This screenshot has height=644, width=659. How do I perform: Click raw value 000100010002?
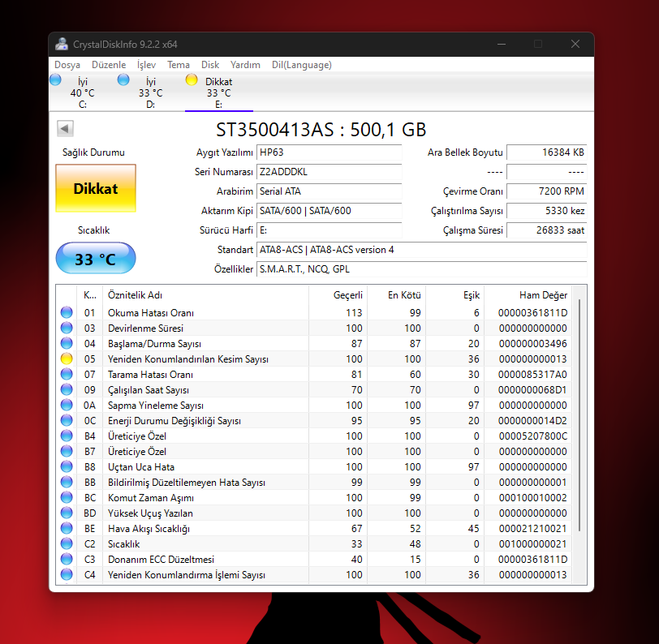(532, 497)
